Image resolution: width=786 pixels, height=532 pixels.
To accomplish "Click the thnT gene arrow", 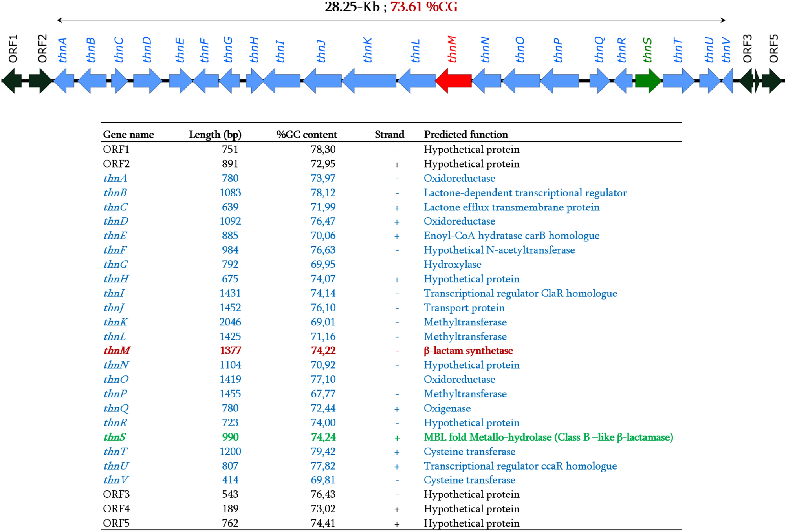I will (678, 81).
